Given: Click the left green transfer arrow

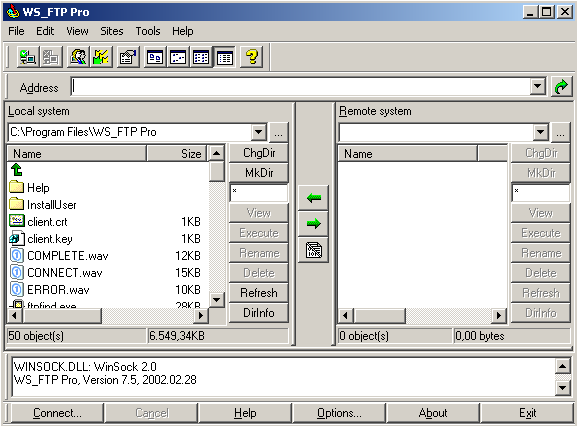Looking at the screenshot, I should [x=313, y=198].
